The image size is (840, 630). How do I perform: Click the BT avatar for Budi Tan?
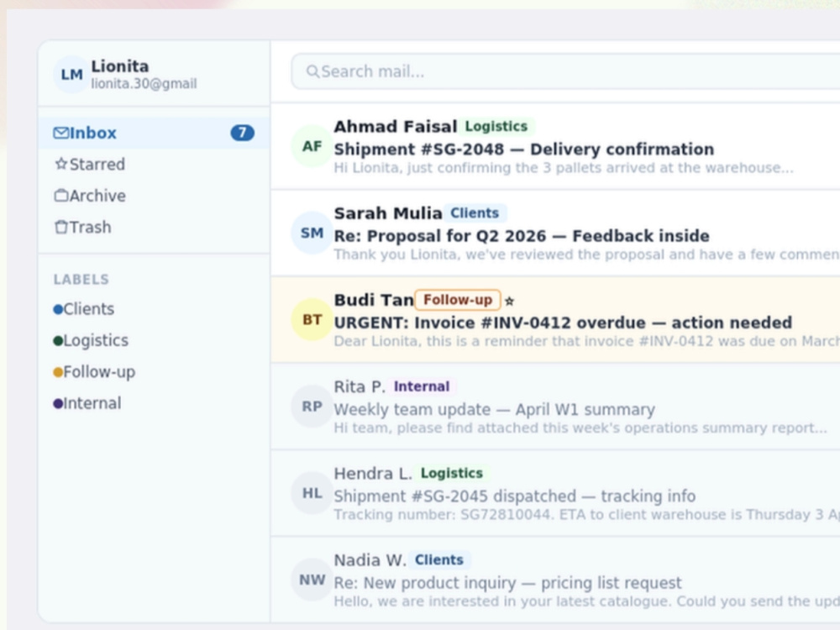coord(312,319)
